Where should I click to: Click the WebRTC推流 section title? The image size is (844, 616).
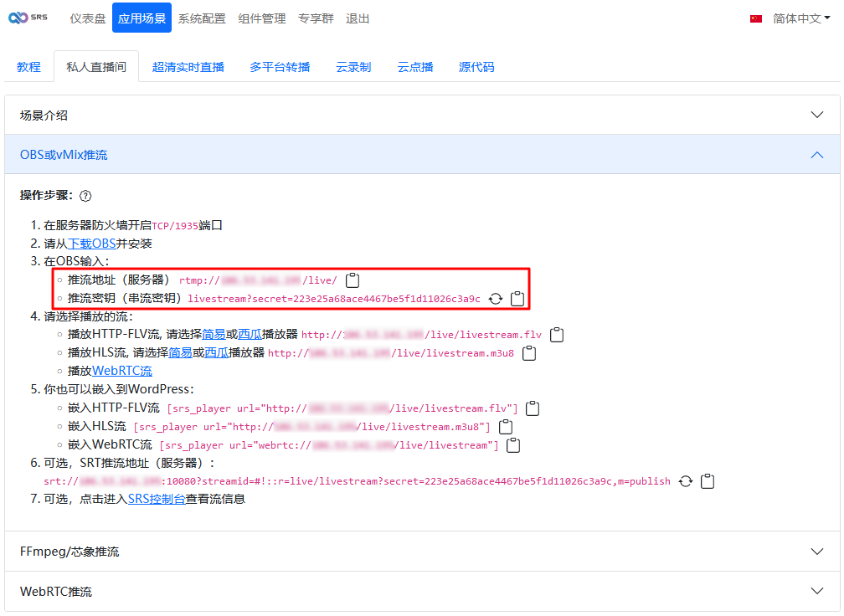(x=56, y=591)
